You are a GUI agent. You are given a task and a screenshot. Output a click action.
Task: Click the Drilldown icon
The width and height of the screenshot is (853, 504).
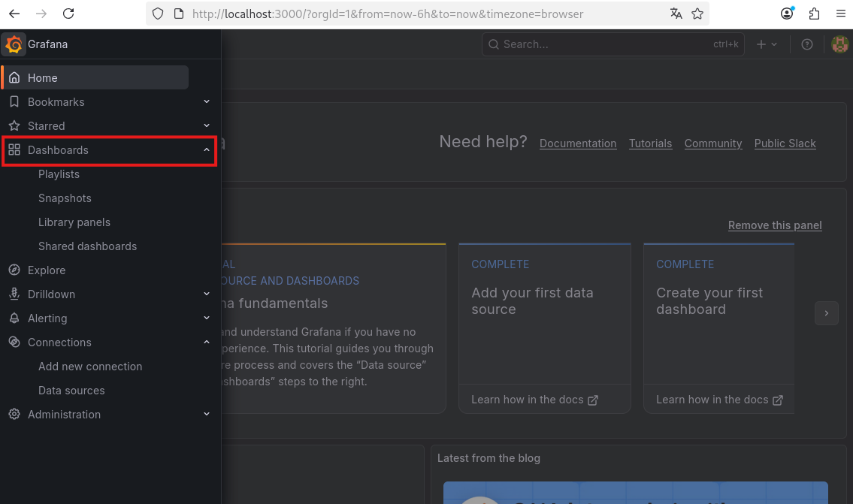[x=14, y=294]
